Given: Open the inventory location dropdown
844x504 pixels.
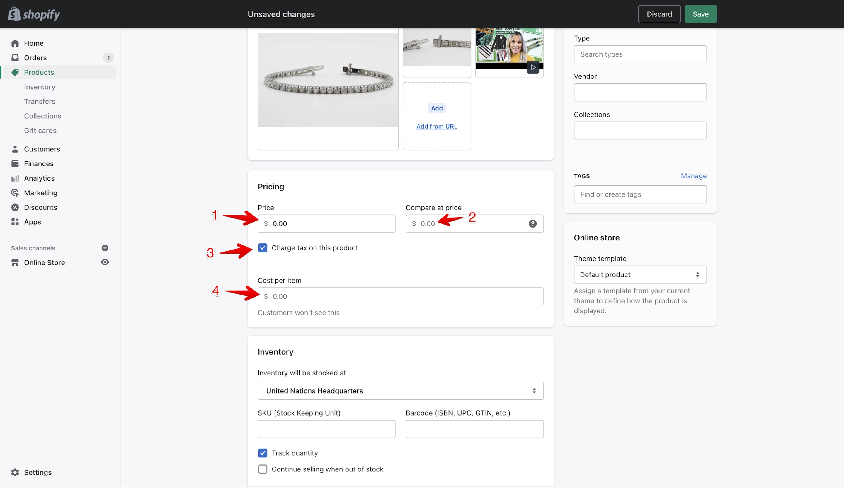Looking at the screenshot, I should tap(400, 391).
